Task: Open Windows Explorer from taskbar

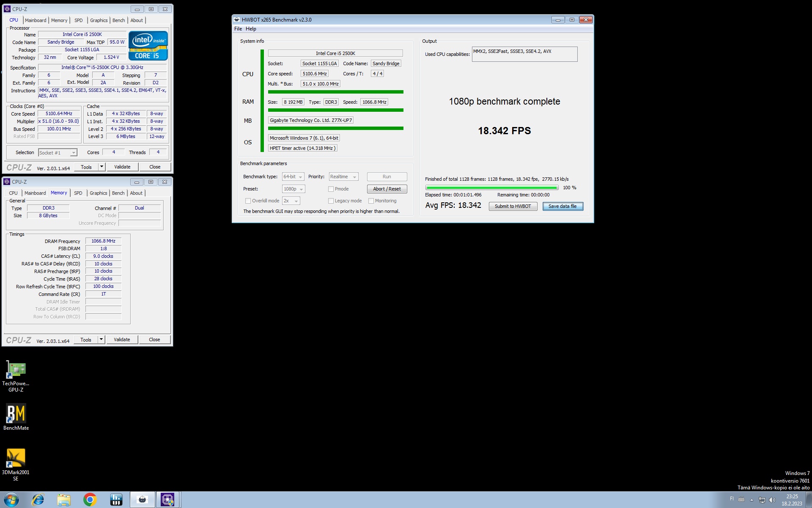Action: click(x=64, y=500)
